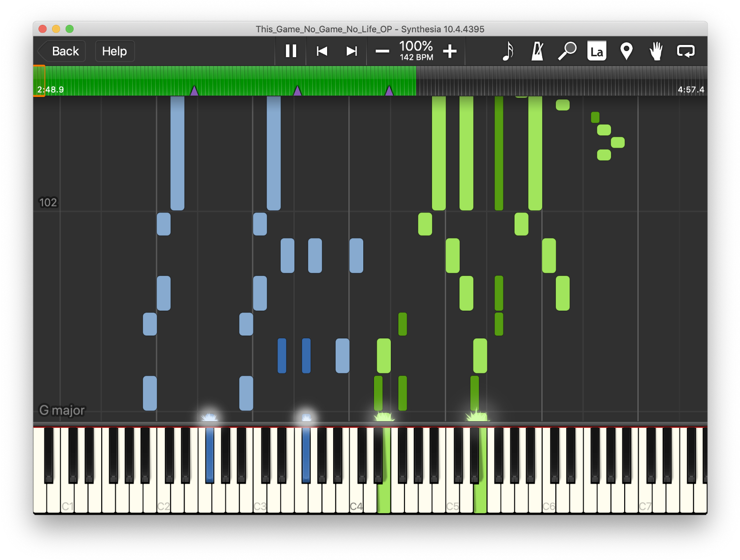This screenshot has height=560, width=740.
Task: Open the music note options icon
Action: 508,51
